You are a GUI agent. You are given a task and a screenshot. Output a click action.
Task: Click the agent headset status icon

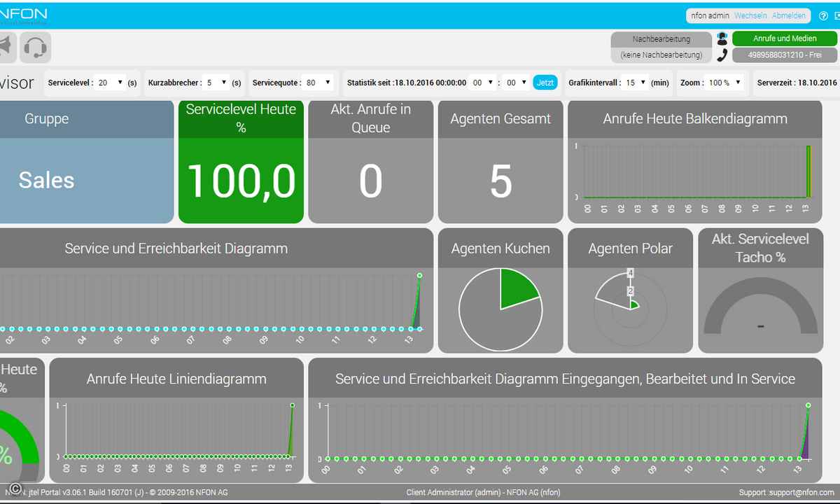(722, 38)
